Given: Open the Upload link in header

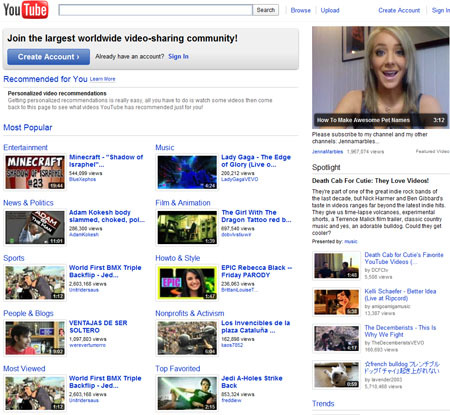Looking at the screenshot, I should point(330,10).
